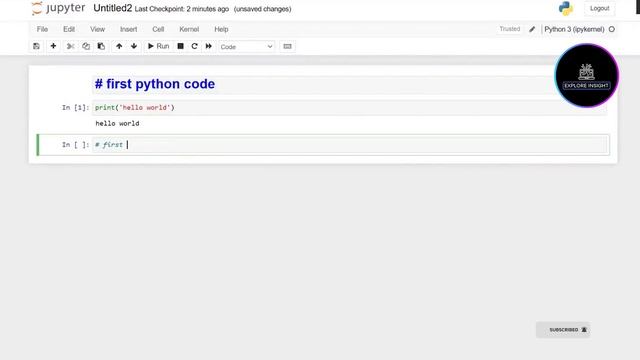Open the Edit menu

coord(69,29)
